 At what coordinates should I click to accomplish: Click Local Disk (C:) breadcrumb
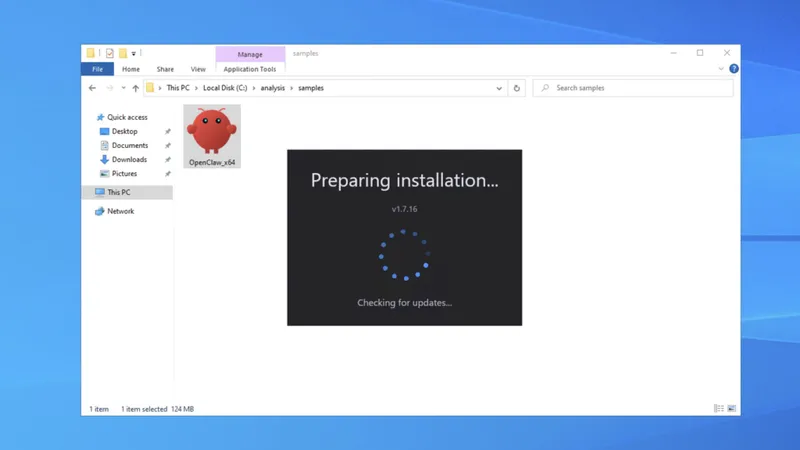coord(225,88)
